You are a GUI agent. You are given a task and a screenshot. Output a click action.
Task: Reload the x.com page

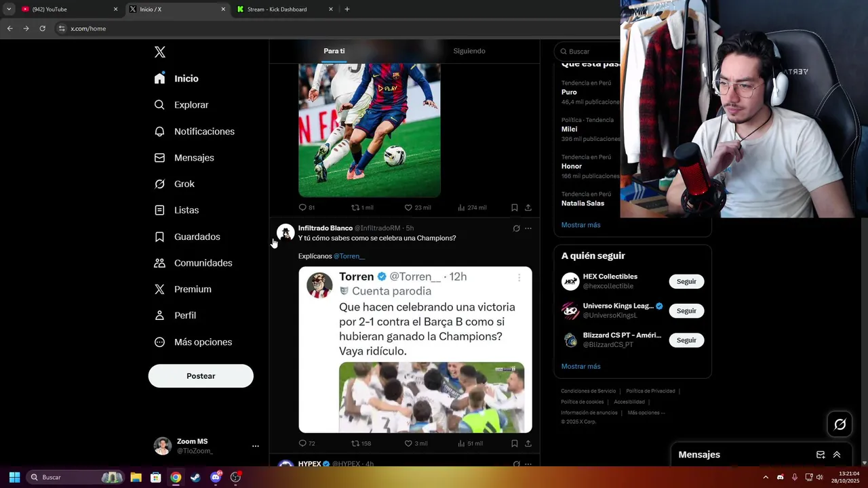point(42,28)
